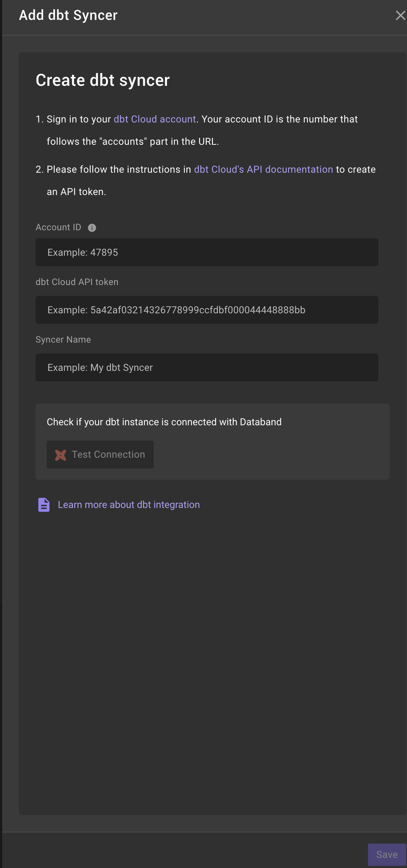Focus the Syncer Name input field
Screen dimensions: 407x868
(207, 367)
